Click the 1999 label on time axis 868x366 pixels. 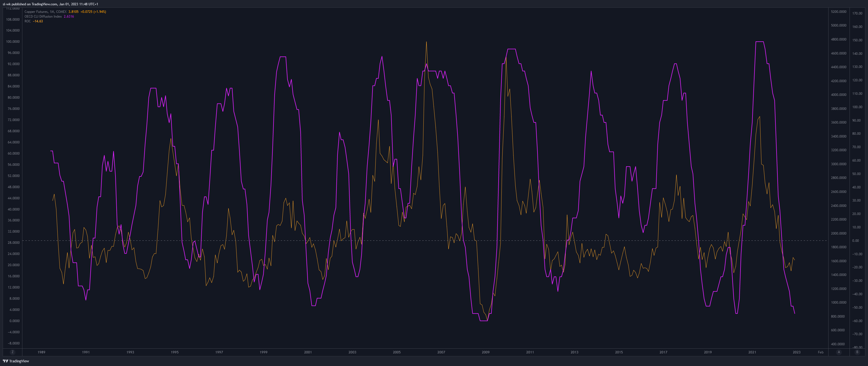(x=263, y=352)
